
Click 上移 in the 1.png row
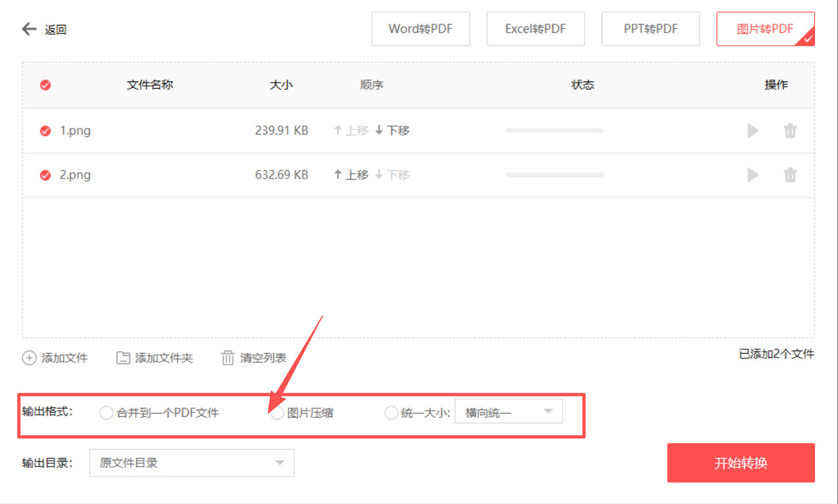[351, 131]
